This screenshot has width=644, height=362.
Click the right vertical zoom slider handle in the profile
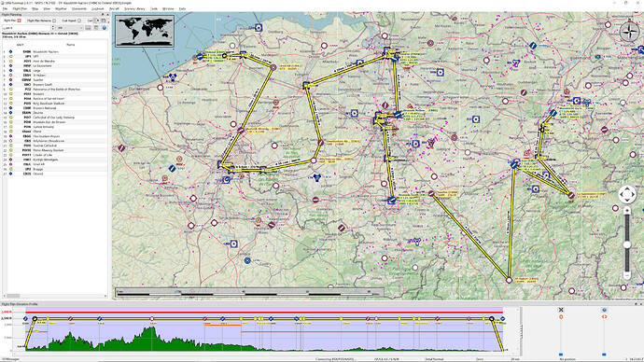point(604,355)
